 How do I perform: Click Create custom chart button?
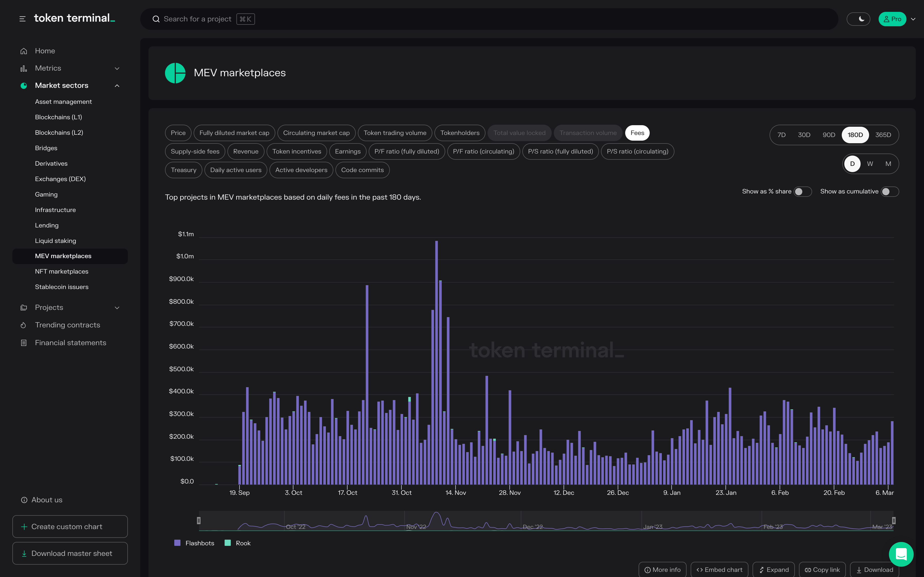coord(70,527)
